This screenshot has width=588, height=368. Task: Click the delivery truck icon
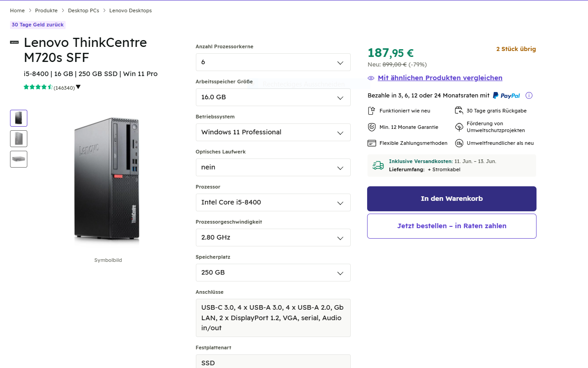tap(378, 165)
